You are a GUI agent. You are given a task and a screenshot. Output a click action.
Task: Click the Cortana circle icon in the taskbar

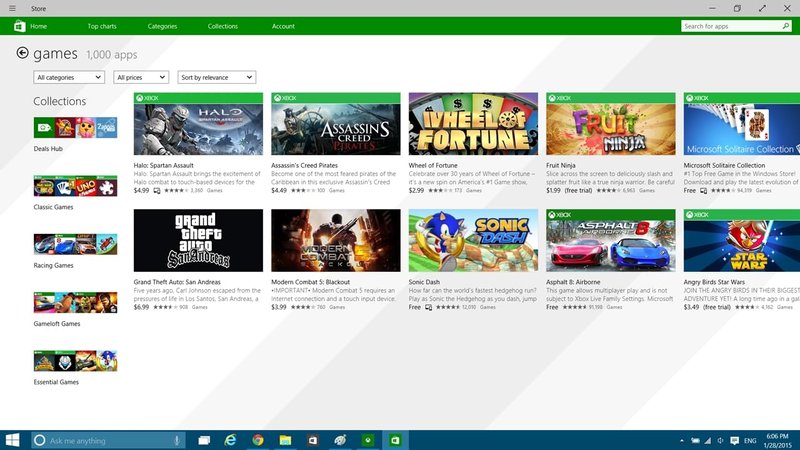40,440
